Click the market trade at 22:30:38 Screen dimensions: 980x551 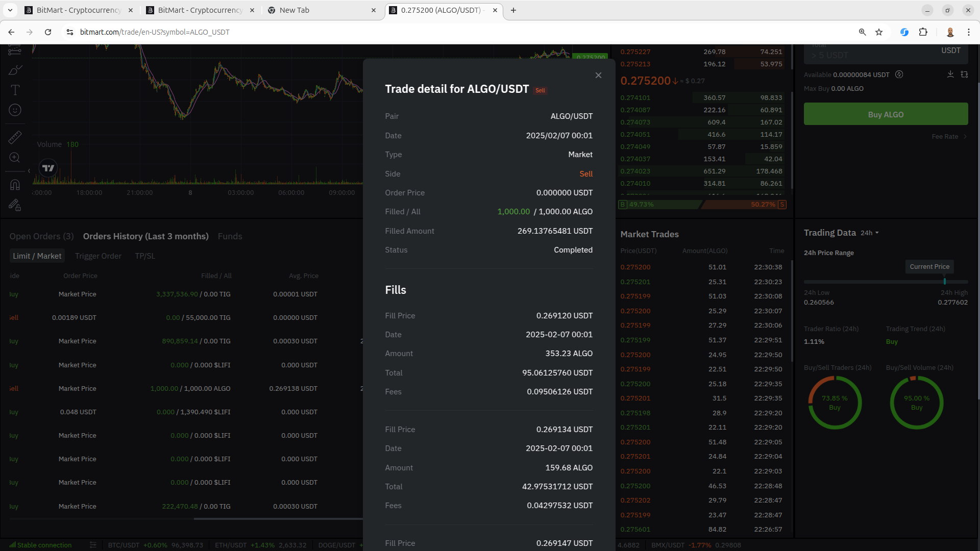701,267
